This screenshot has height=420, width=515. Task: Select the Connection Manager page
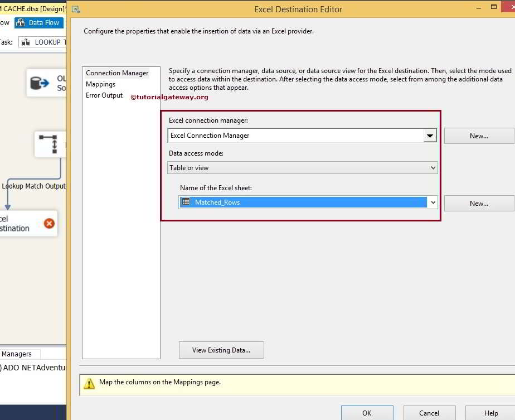[116, 73]
